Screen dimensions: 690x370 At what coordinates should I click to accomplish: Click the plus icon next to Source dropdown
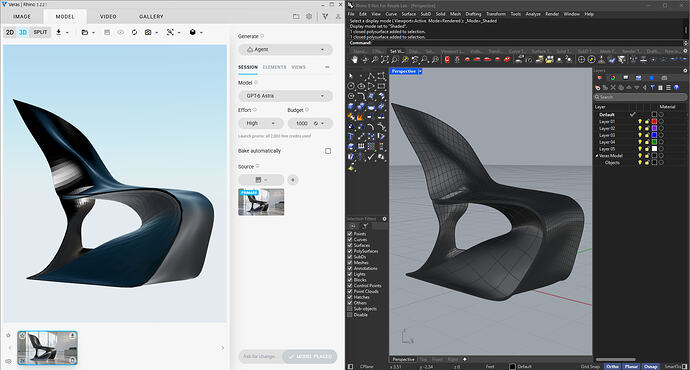click(x=293, y=180)
